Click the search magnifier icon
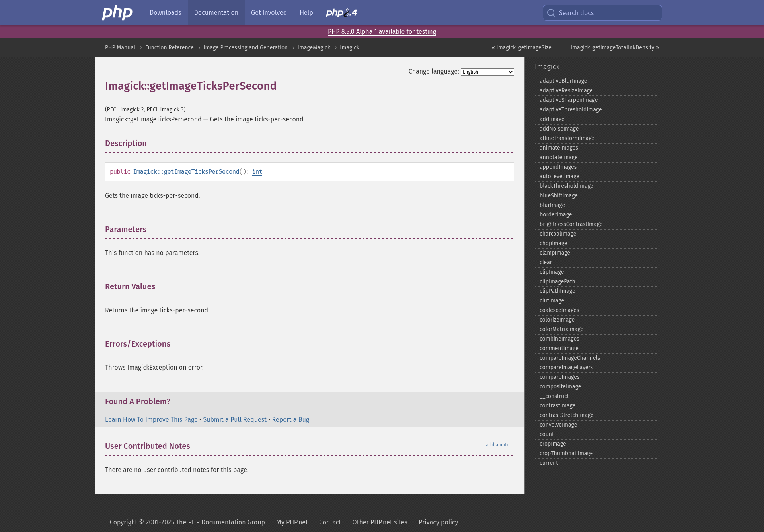The height and width of the screenshot is (532, 764). pos(551,13)
